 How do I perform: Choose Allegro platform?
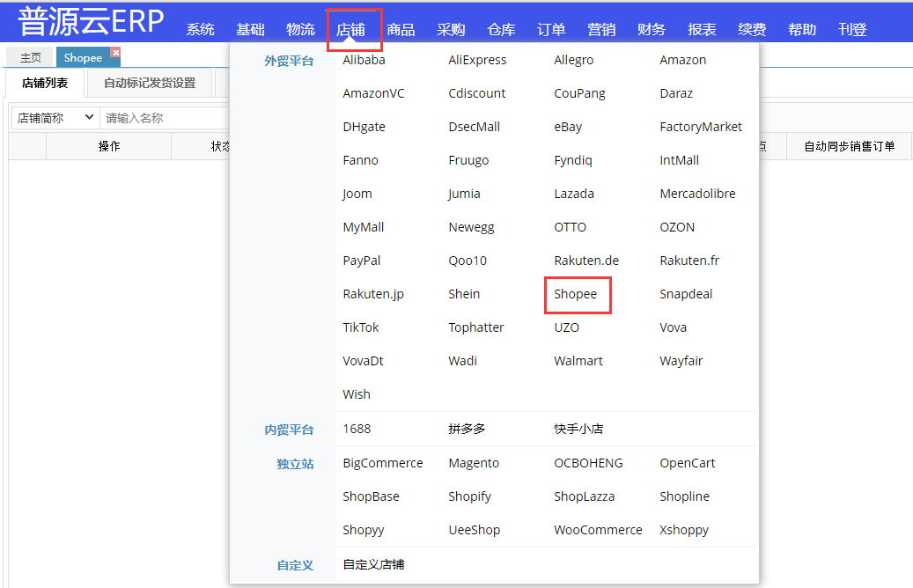click(x=573, y=60)
